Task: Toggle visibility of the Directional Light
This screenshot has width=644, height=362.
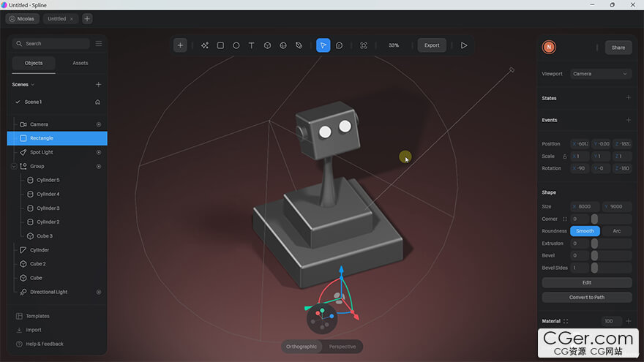Action: (99, 292)
